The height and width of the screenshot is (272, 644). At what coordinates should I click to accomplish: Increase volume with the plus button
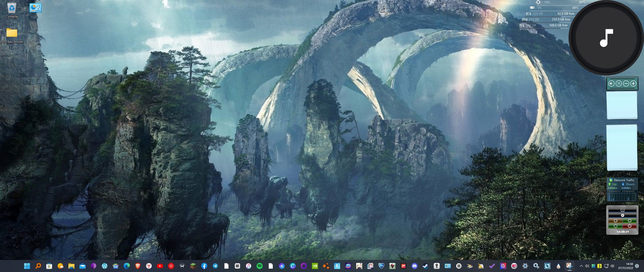pos(633,84)
